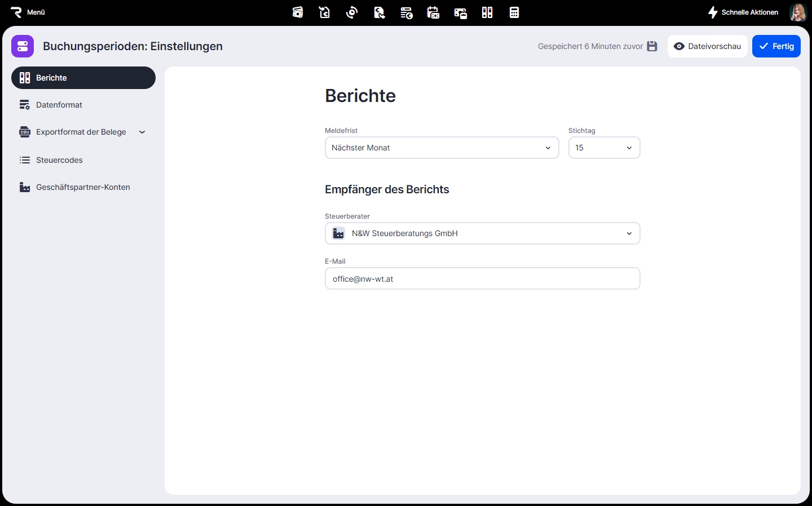Go to Datenformat in sidebar
The width and height of the screenshot is (812, 506).
(59, 105)
